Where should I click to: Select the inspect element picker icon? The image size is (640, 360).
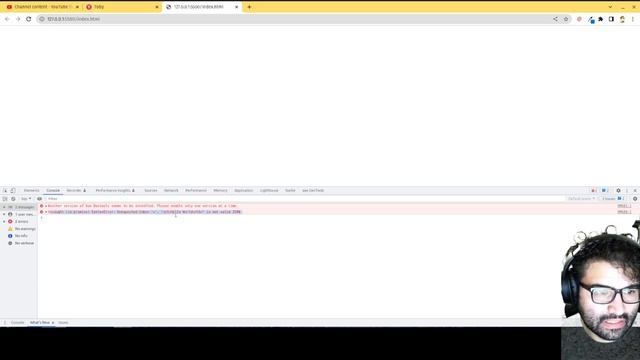(x=5, y=191)
